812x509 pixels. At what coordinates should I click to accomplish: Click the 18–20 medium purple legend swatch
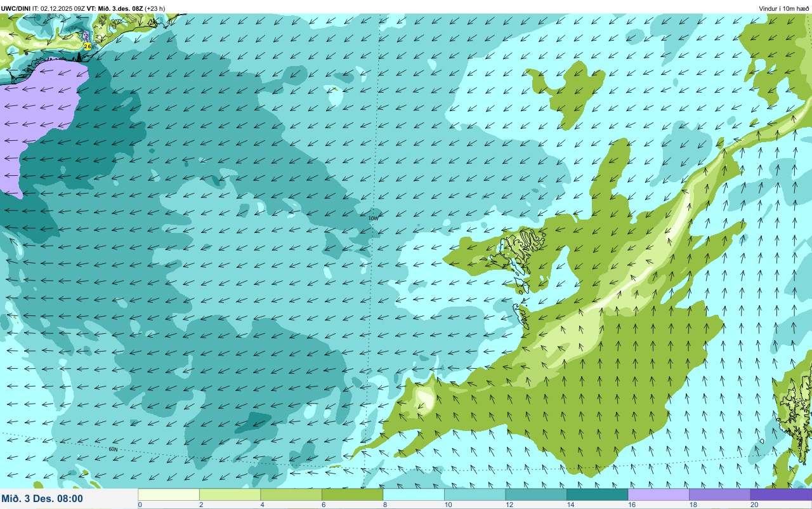720,494
